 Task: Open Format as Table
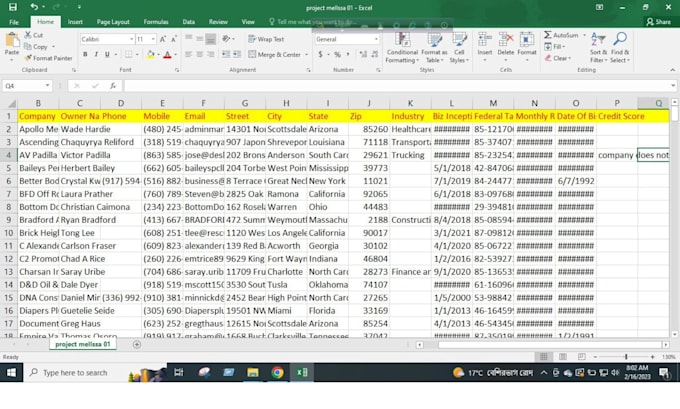click(434, 47)
